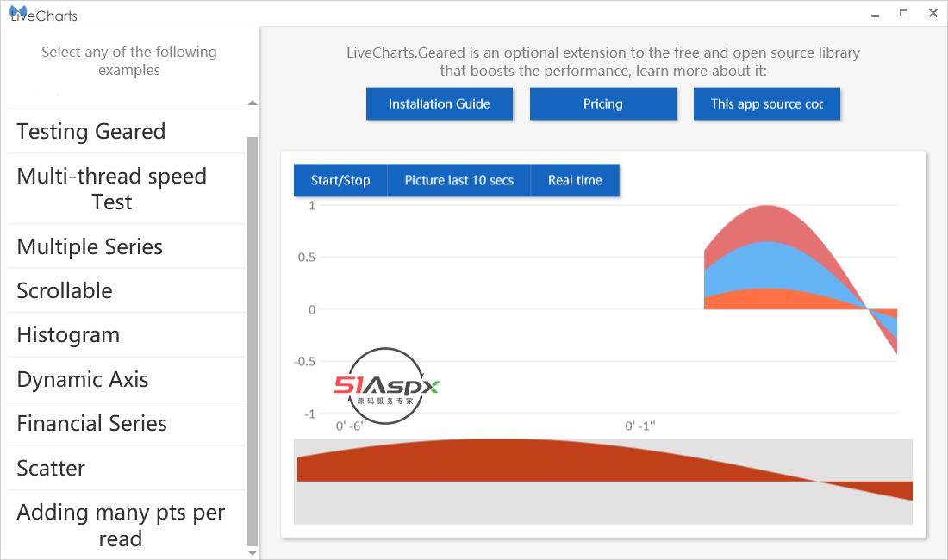Viewport: 948px width, 560px height.
Task: Click the sidebar scroll down arrow
Action: coord(253,553)
